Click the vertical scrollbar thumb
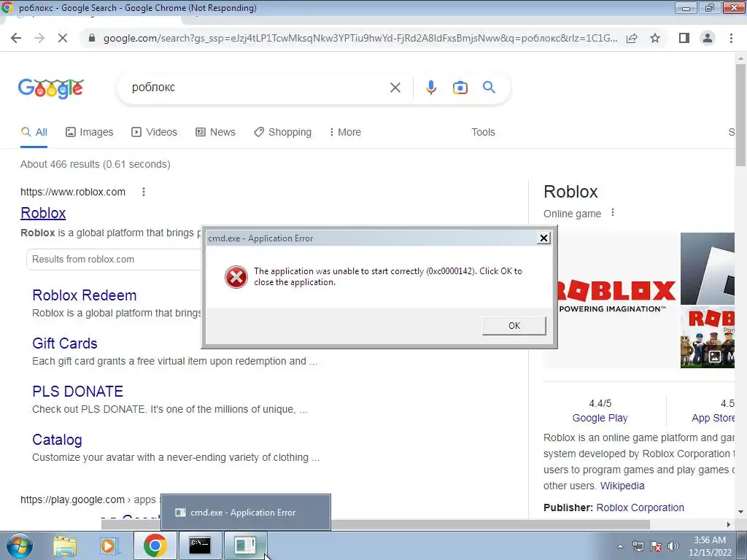This screenshot has height=560, width=747. [x=740, y=114]
